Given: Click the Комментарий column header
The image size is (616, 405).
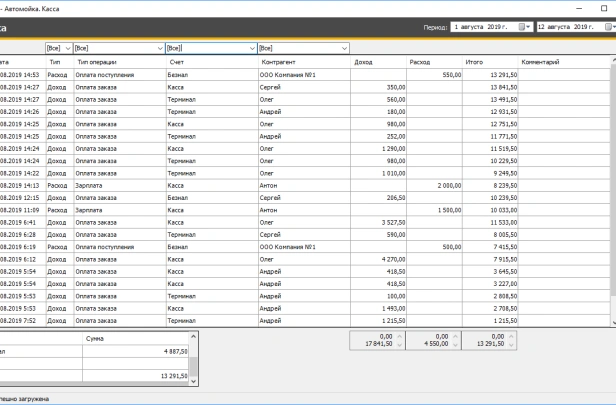Looking at the screenshot, I should click(560, 62).
